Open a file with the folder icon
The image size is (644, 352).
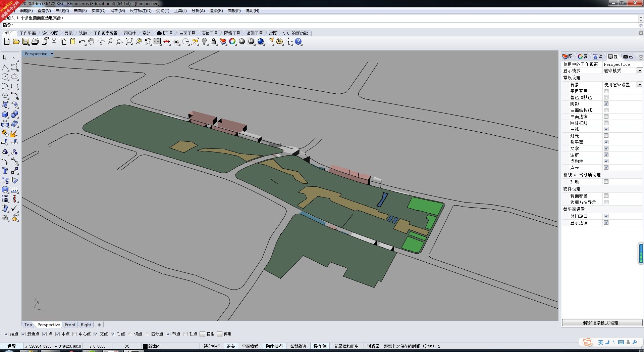click(x=16, y=41)
